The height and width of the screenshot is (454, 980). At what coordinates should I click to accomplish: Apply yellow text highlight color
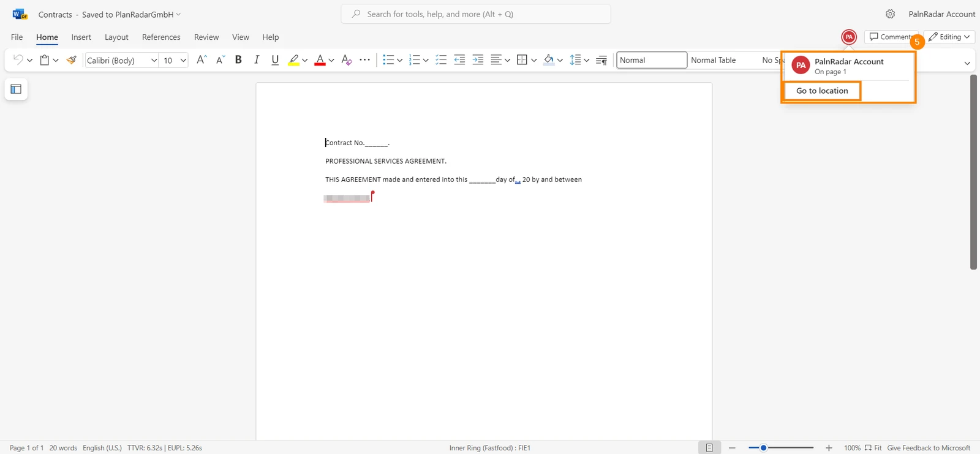coord(294,60)
